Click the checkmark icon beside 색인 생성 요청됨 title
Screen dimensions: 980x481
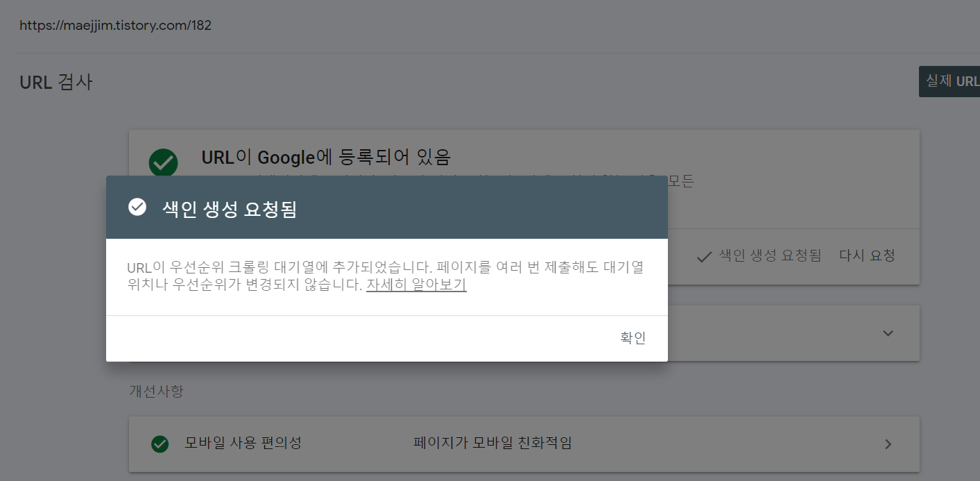tap(137, 208)
